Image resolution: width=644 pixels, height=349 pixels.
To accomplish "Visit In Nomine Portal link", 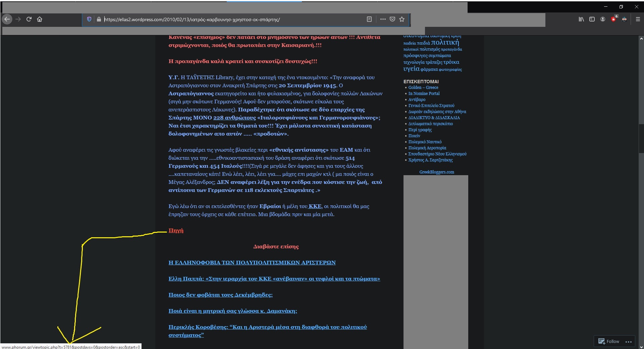I will [424, 94].
